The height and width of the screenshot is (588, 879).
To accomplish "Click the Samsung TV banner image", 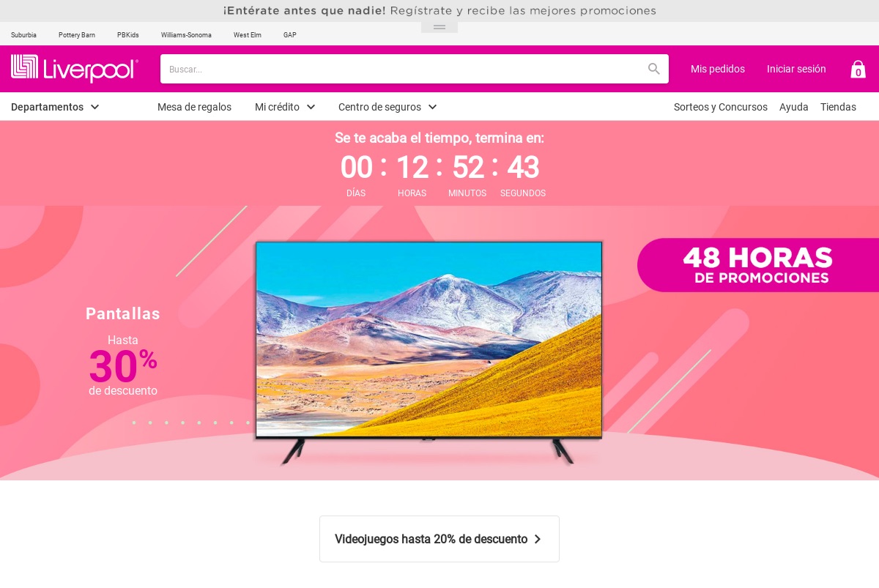I will point(429,352).
